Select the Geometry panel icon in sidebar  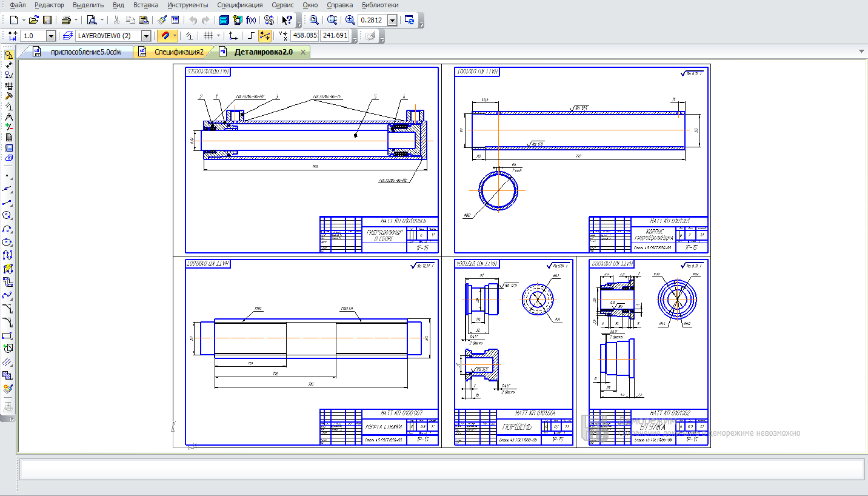pos(8,55)
